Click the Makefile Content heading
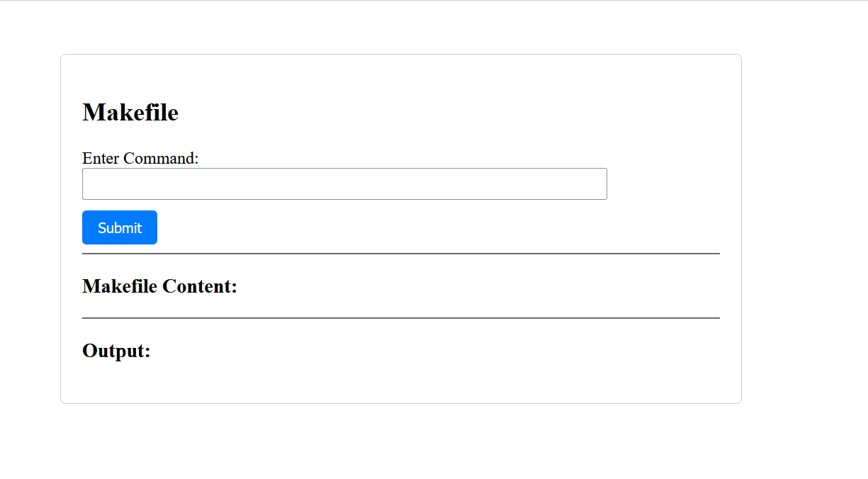The width and height of the screenshot is (868, 479). coord(159,286)
